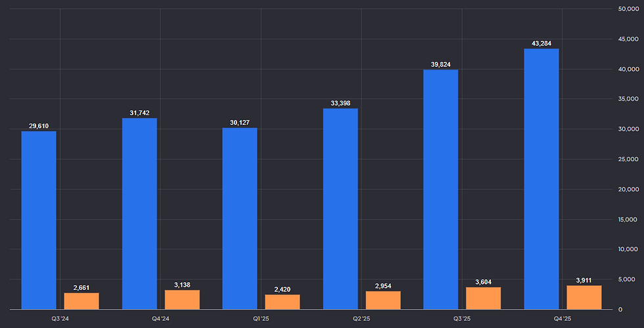
Task: Select the blue Q2 '25 bar labeled 33,398
Action: coord(340,209)
